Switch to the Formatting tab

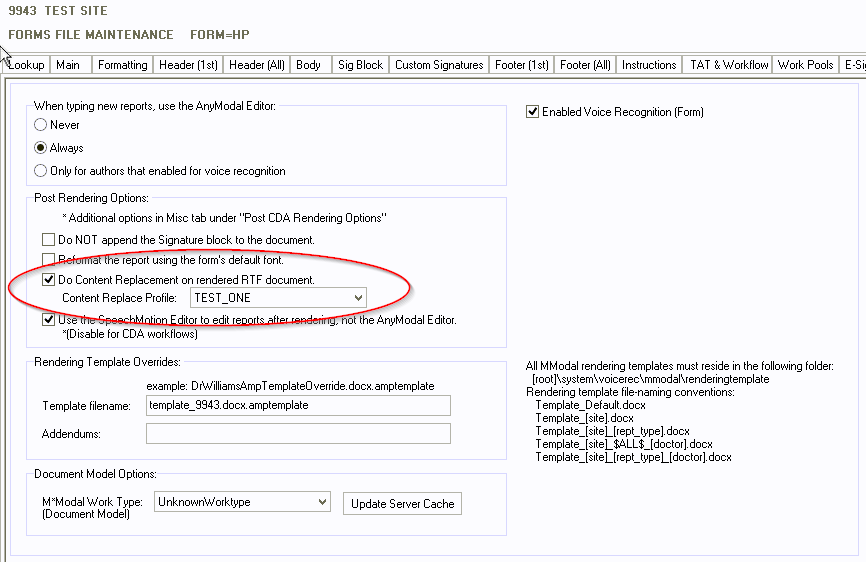tap(122, 65)
